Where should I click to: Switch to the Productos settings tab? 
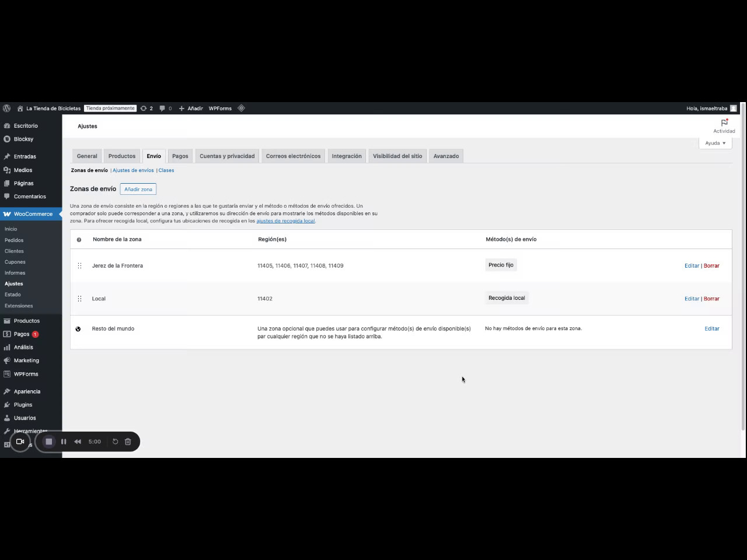coord(122,156)
